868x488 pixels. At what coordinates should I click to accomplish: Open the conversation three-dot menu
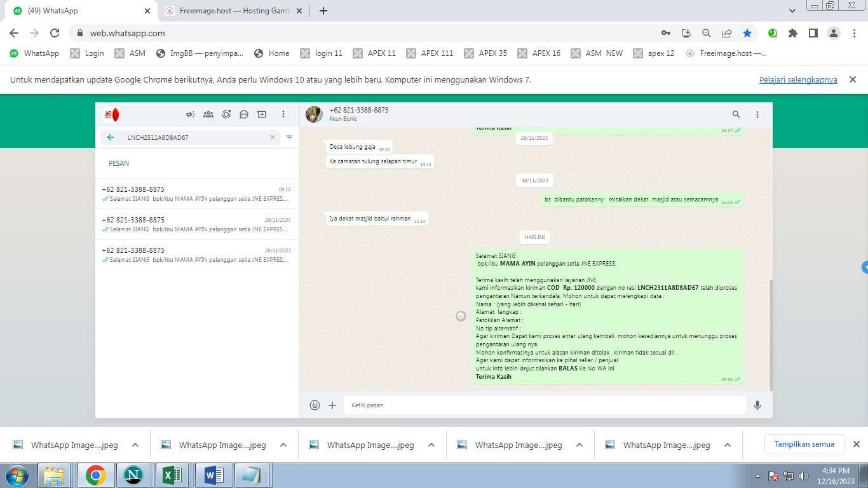coord(757,114)
